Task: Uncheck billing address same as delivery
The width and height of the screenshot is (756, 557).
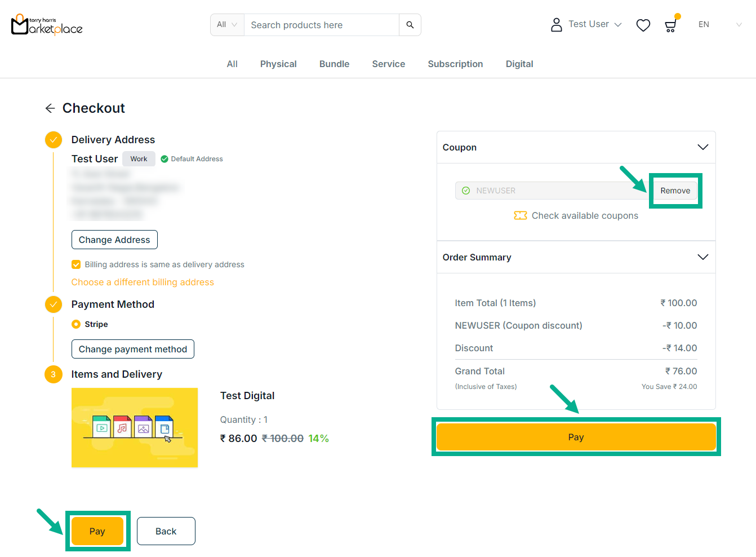Action: pyautogui.click(x=76, y=264)
